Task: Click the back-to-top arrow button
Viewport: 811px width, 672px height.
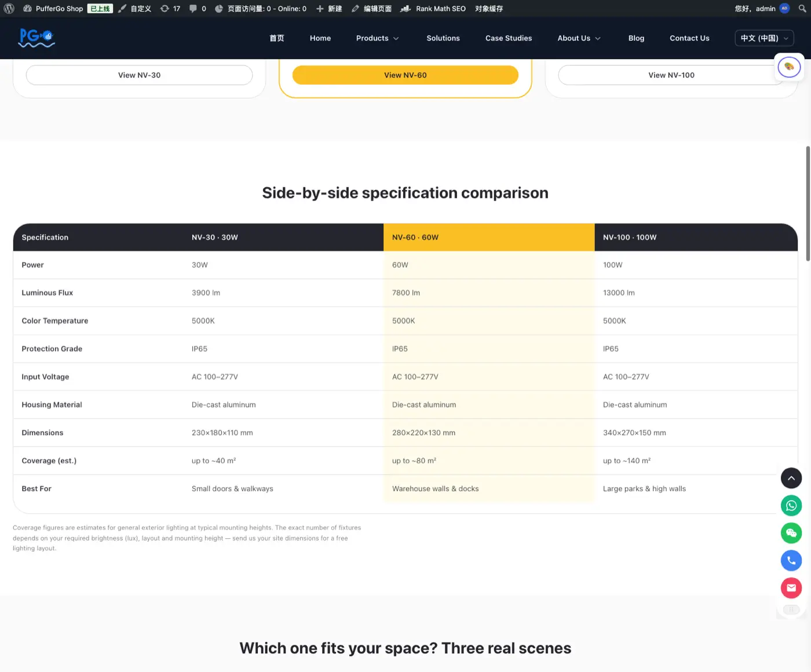Action: coord(791,478)
